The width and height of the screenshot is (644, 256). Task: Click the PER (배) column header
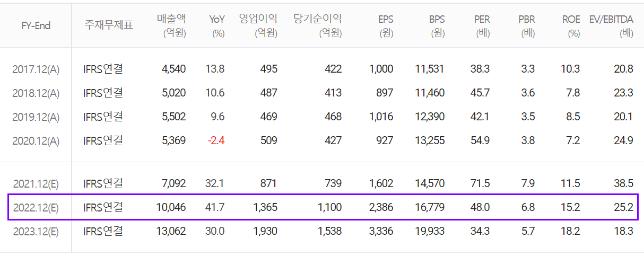point(482,26)
